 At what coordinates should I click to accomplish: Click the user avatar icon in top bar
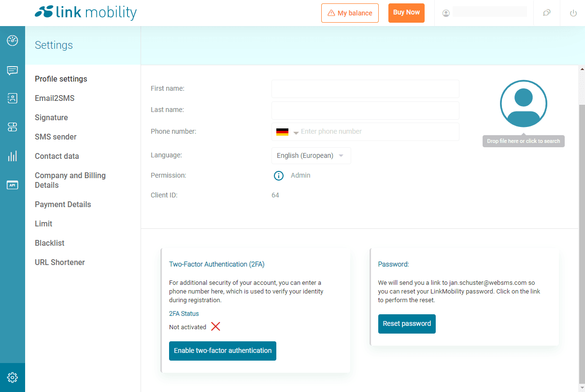point(445,13)
